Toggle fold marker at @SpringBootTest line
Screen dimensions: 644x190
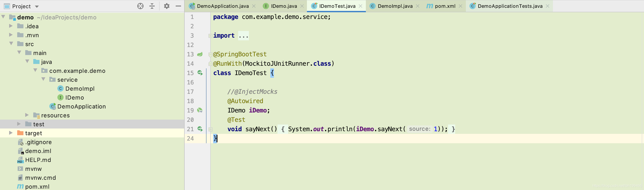point(210,54)
